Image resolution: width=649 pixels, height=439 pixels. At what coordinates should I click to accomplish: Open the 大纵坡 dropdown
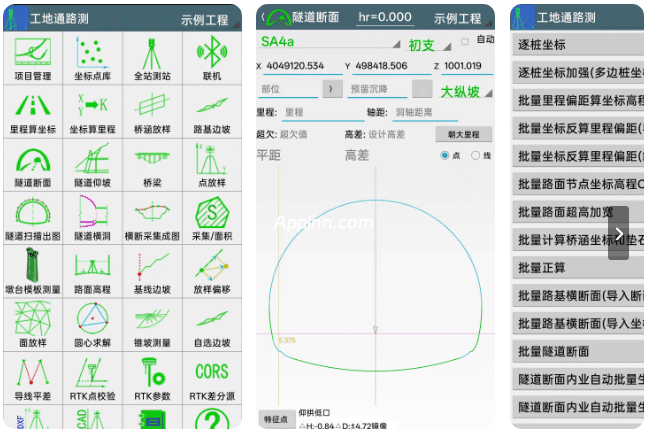coord(466,91)
